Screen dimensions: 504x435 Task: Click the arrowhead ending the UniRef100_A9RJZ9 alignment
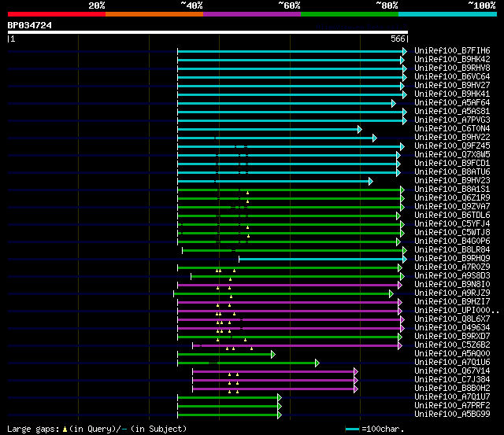[x=391, y=293]
